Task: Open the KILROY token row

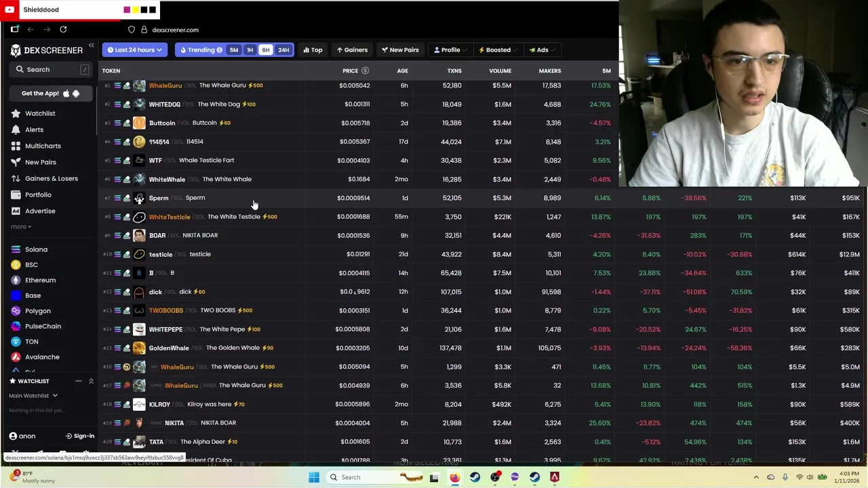Action: (x=483, y=404)
